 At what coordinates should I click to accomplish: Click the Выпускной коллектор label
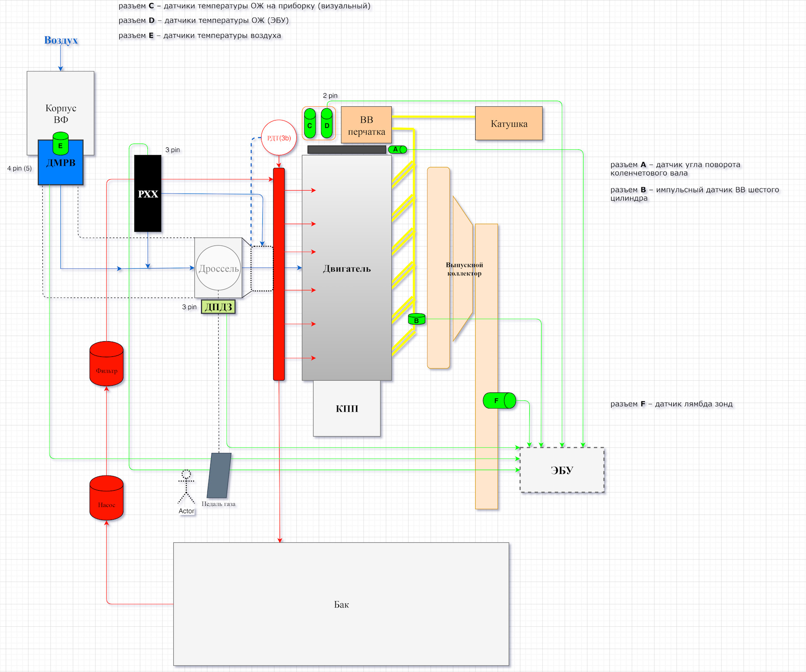pos(464,269)
